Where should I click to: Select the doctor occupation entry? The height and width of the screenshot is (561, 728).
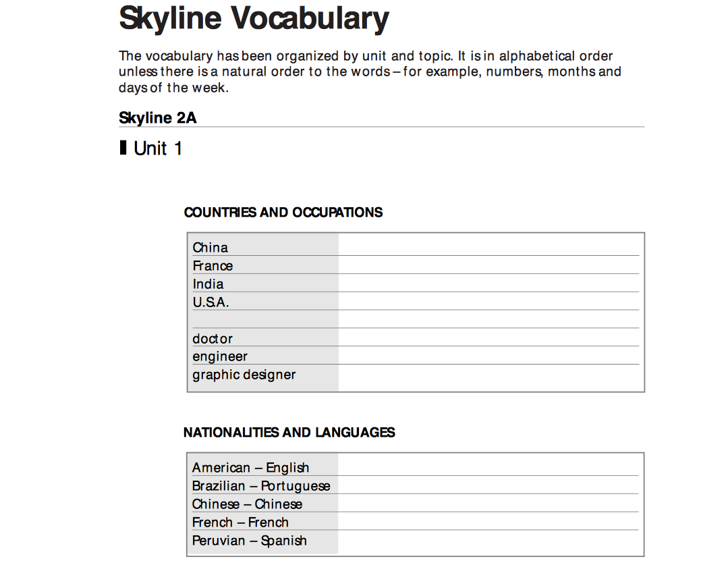pyautogui.click(x=213, y=338)
